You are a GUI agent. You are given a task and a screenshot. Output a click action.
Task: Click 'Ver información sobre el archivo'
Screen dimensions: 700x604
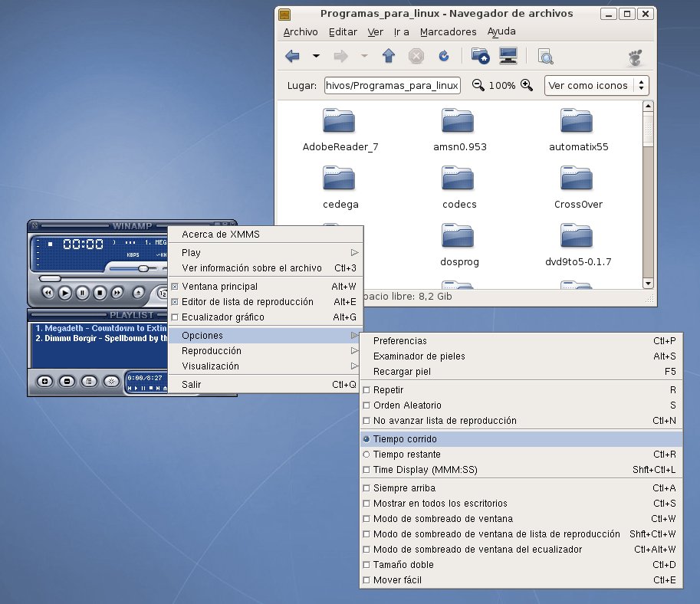click(265, 268)
